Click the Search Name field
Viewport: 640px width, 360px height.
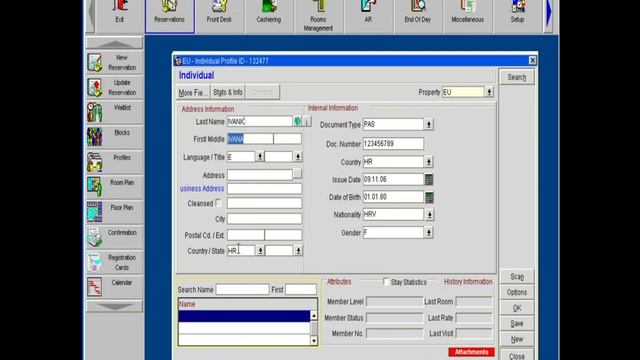point(242,289)
